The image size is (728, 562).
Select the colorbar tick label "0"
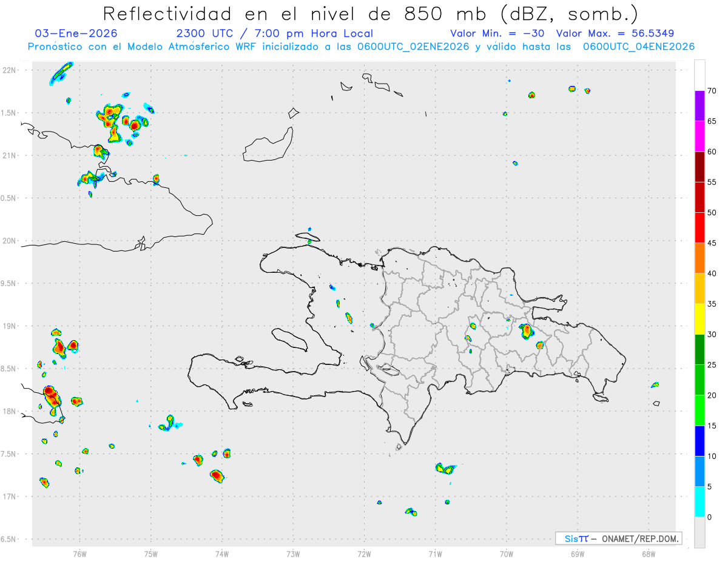pos(710,517)
